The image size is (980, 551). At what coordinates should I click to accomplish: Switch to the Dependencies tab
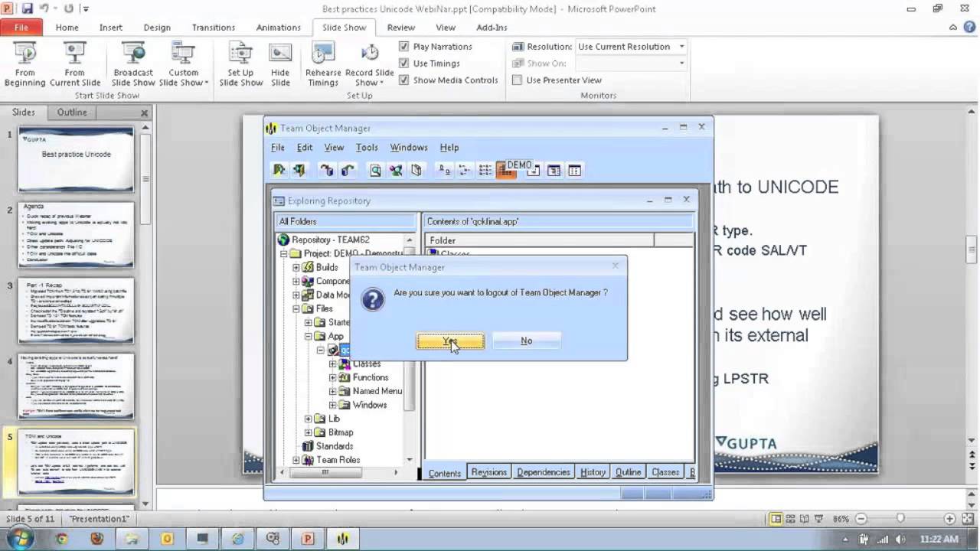point(544,472)
